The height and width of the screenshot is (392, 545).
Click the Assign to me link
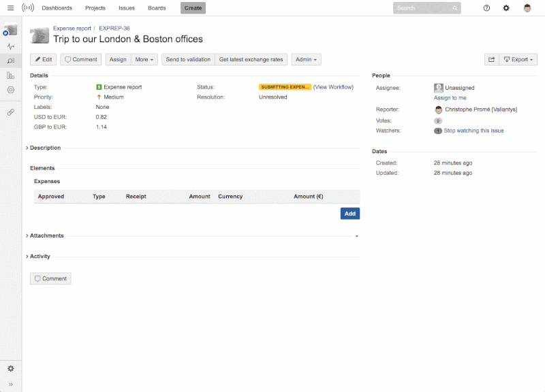[x=450, y=97]
